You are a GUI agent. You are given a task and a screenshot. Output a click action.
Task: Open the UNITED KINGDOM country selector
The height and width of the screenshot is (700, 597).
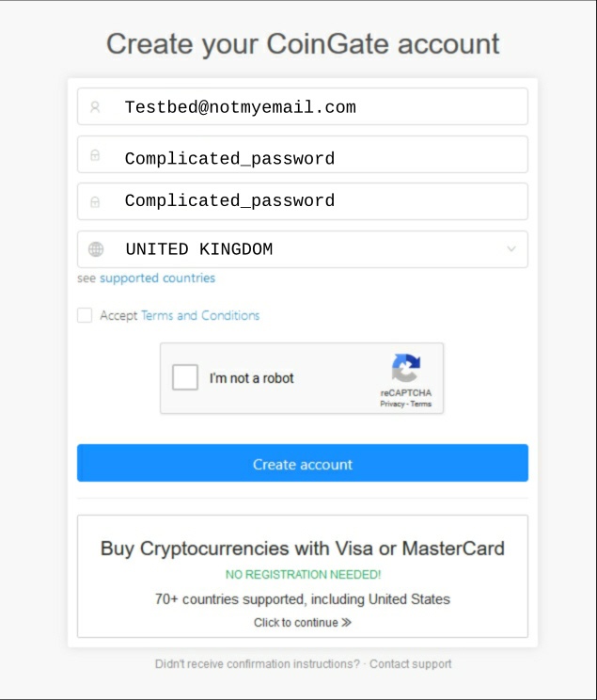click(x=301, y=249)
